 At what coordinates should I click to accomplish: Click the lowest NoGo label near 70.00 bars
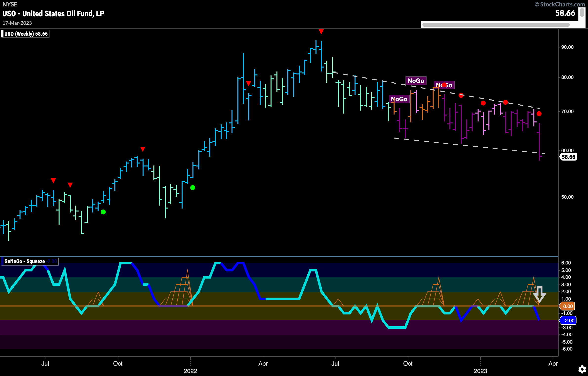(399, 99)
